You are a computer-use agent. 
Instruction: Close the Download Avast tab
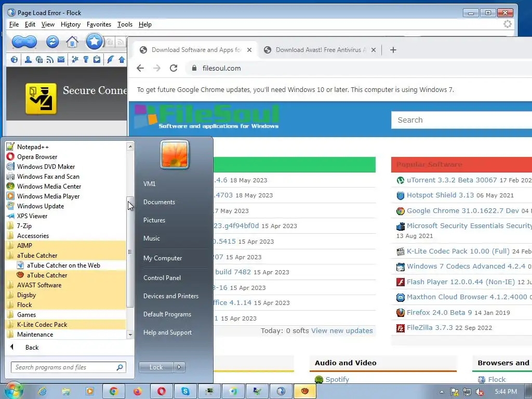(373, 50)
